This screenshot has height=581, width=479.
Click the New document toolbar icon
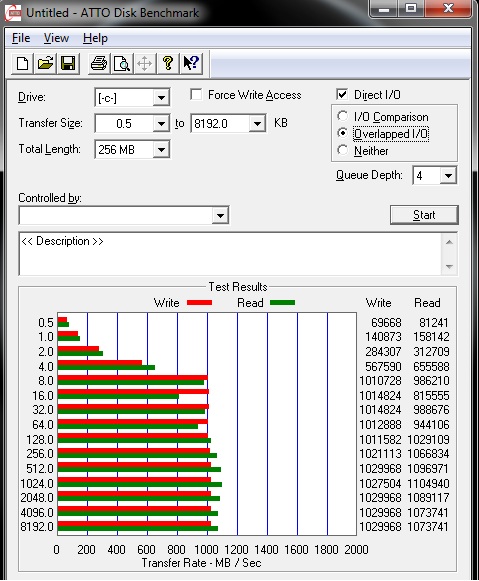tap(22, 63)
